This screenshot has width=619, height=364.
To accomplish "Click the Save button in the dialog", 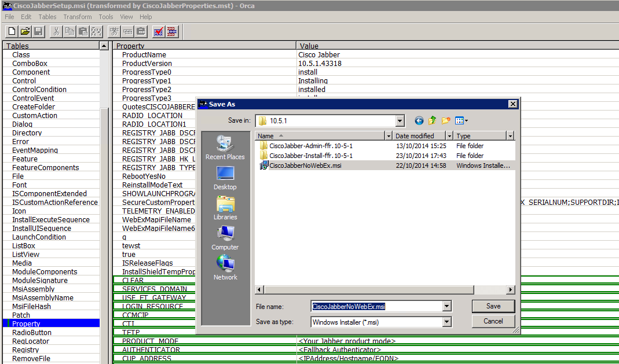I will pos(493,306).
